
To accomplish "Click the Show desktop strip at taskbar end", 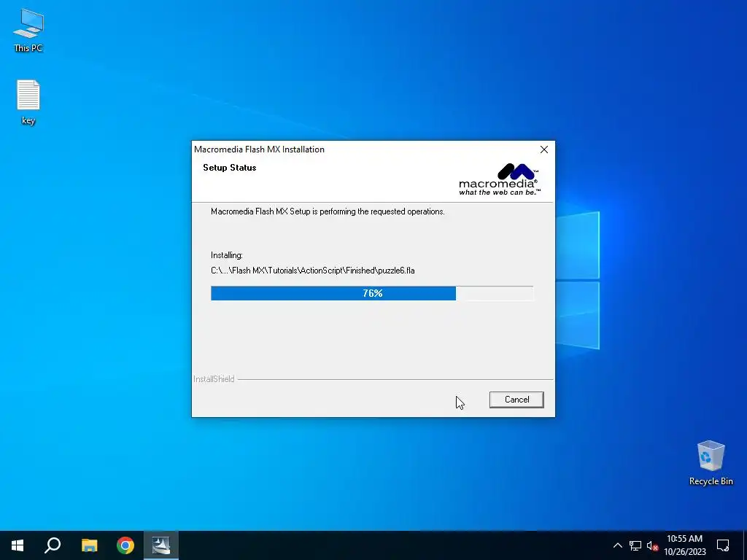I will point(745,545).
